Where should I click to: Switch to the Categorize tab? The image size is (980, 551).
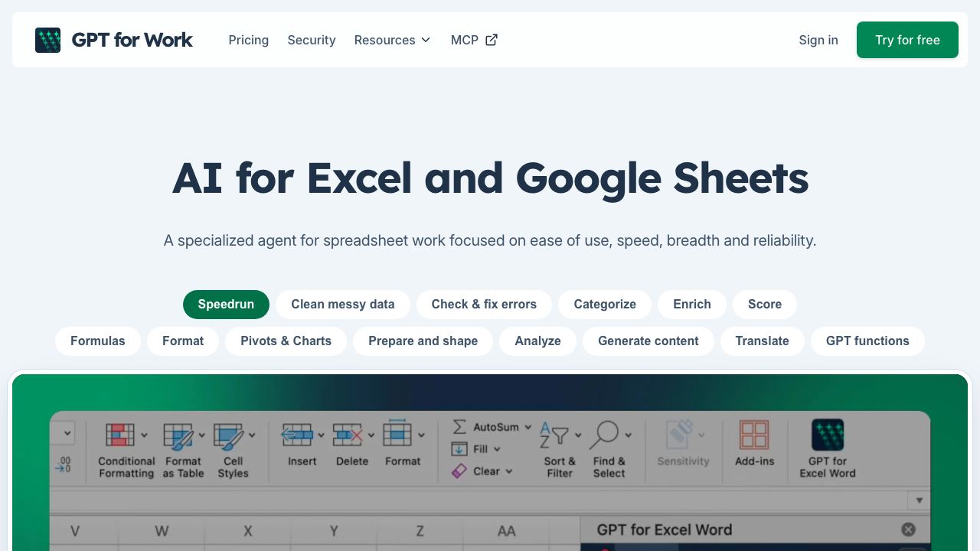pos(605,304)
